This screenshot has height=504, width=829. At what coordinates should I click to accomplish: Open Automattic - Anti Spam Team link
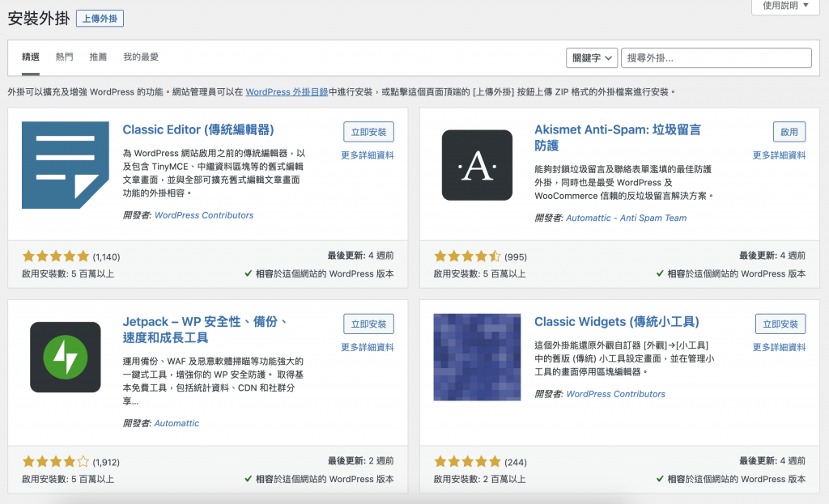pyautogui.click(x=627, y=218)
